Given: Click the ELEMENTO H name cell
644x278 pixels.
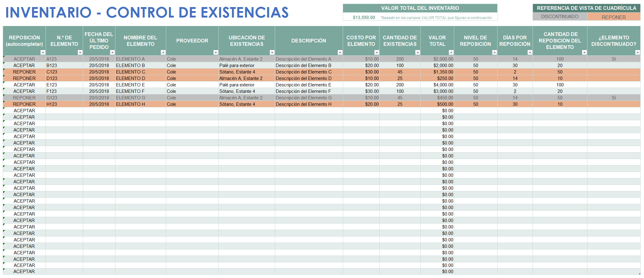Looking at the screenshot, I should tap(141, 104).
